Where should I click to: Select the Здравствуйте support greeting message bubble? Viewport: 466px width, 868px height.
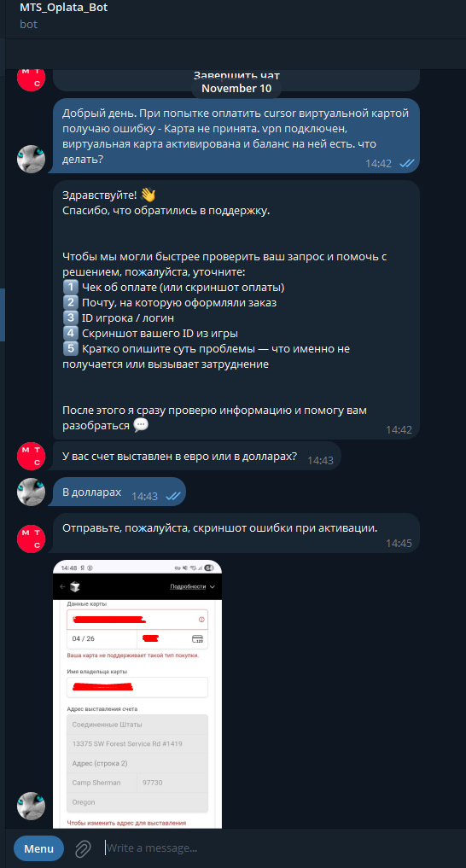click(236, 310)
